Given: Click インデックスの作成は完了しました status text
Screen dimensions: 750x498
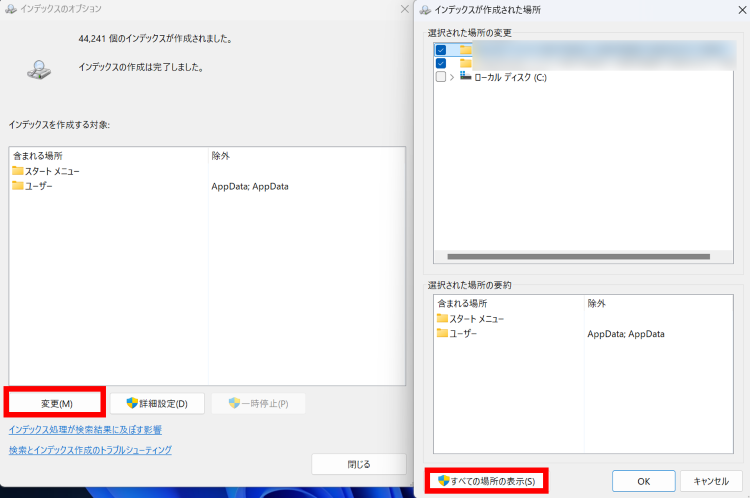Looking at the screenshot, I should coord(141,67).
